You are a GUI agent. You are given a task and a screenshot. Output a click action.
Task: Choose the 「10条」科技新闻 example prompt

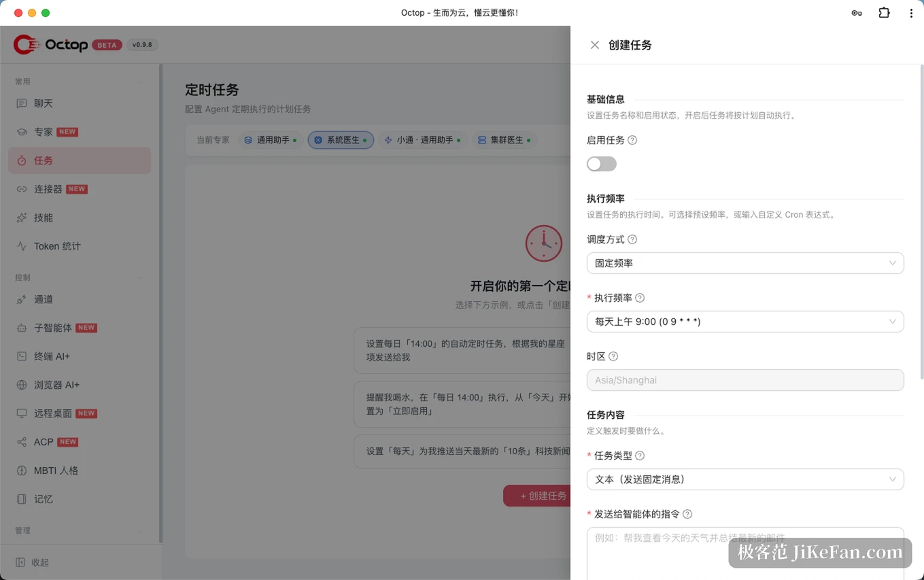pos(462,451)
